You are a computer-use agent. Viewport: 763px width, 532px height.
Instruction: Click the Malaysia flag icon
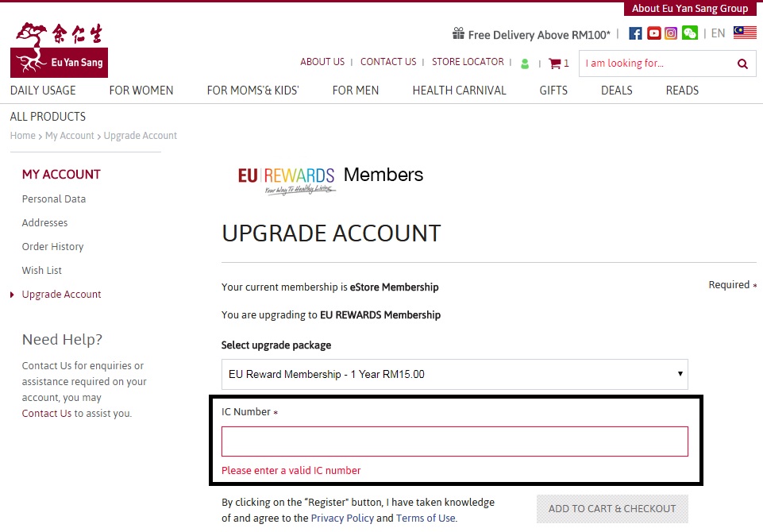coord(745,33)
